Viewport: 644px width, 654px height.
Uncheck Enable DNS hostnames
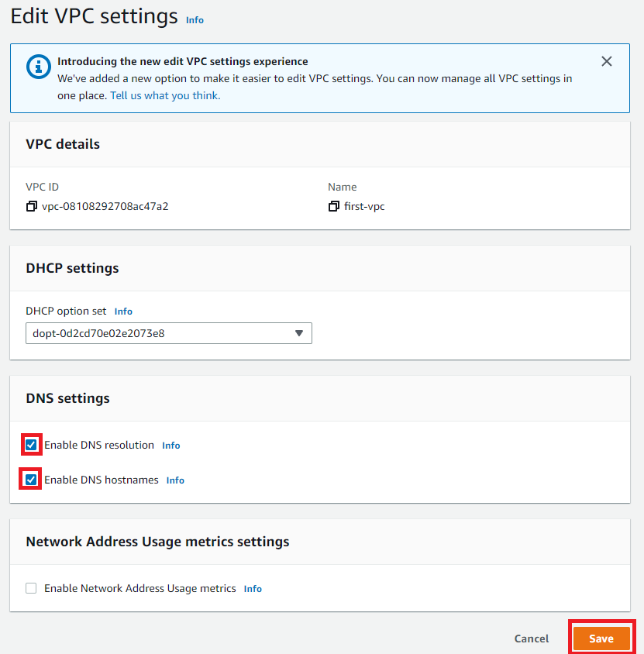pos(31,479)
